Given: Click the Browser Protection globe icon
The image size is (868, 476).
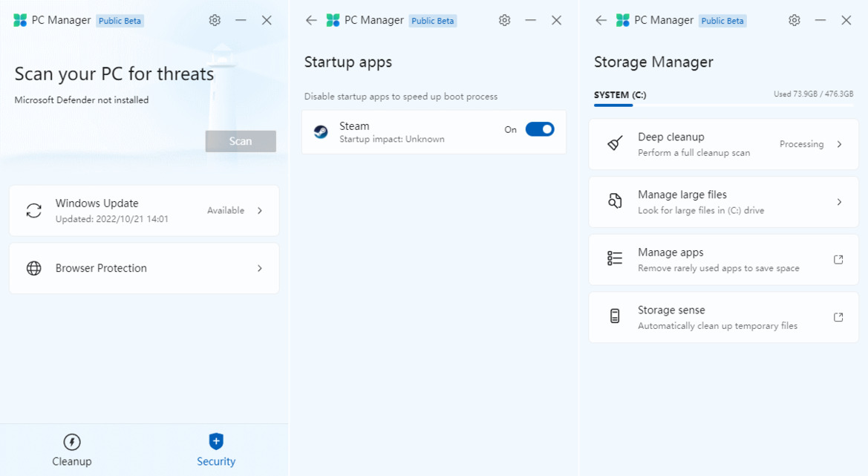Looking at the screenshot, I should coord(33,268).
